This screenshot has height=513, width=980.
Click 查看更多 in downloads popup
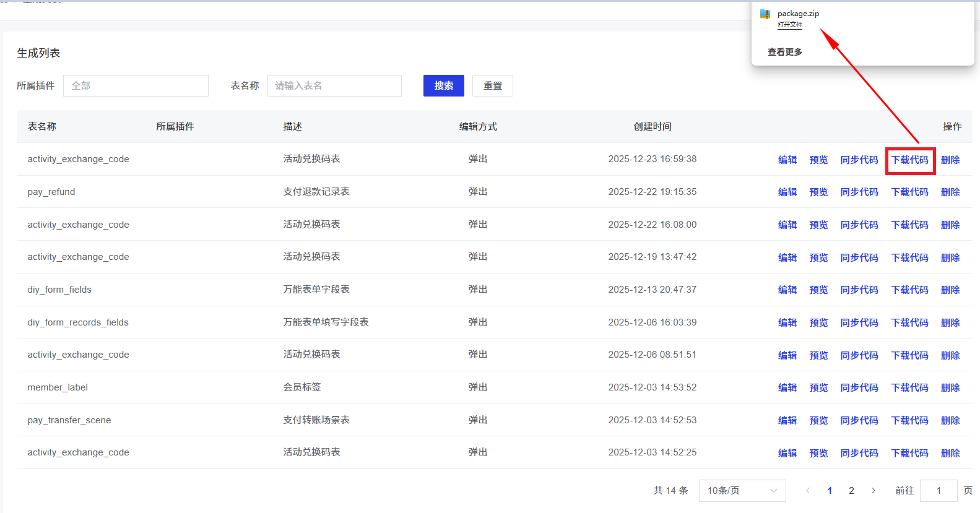click(x=784, y=52)
